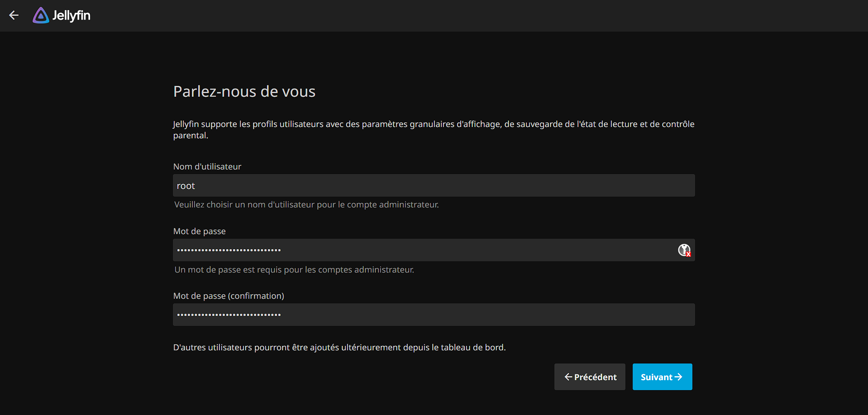Focus the password confirmation input field
The image size is (868, 415).
pyautogui.click(x=434, y=315)
